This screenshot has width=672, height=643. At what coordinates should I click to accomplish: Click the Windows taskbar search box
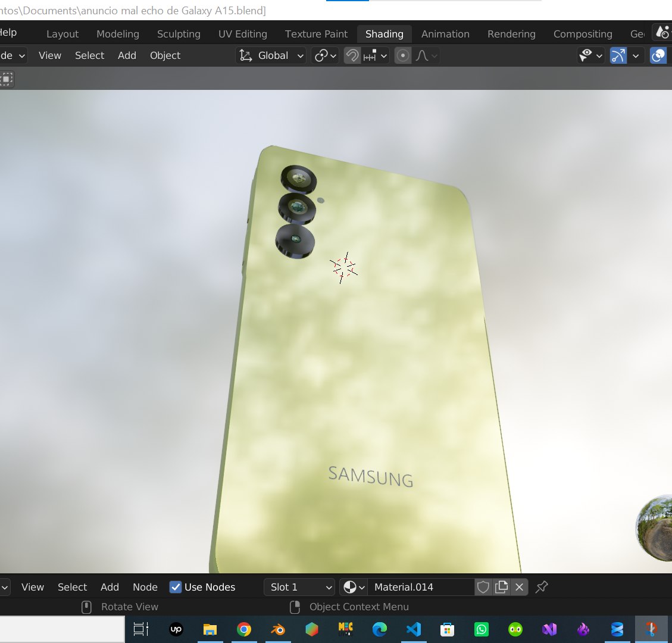pyautogui.click(x=62, y=629)
